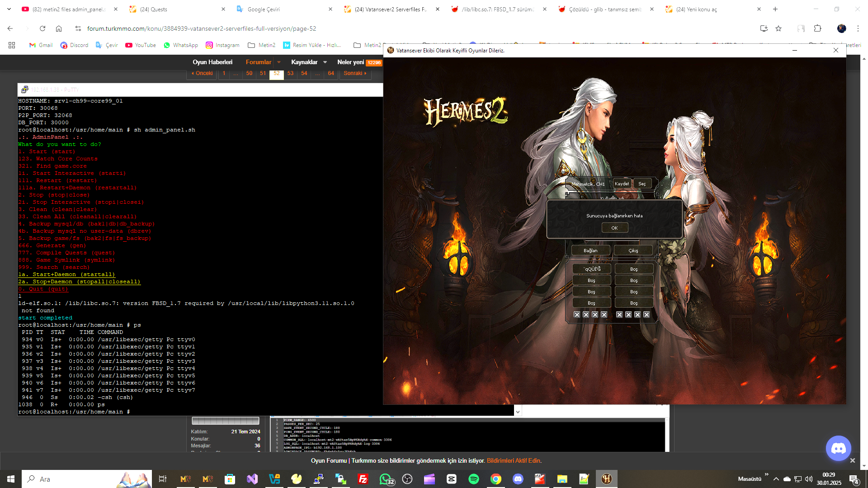Switch to the Yeni konu aç tab
The height and width of the screenshot is (488, 868).
(x=712, y=9)
